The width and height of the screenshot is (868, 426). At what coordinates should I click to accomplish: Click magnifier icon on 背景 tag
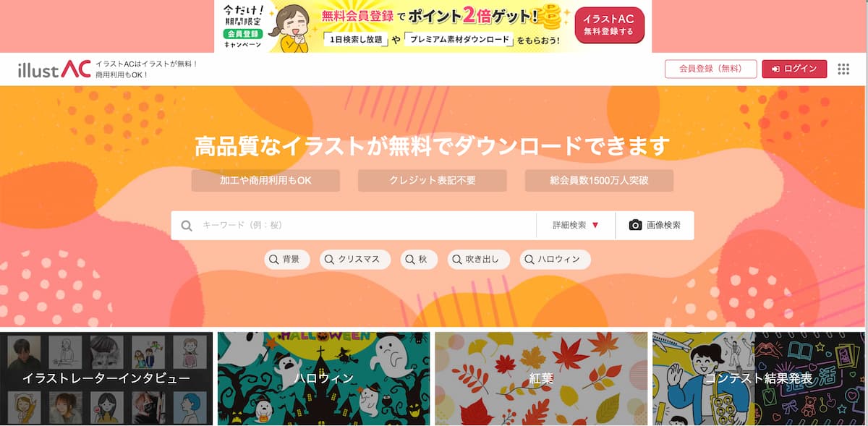274,259
